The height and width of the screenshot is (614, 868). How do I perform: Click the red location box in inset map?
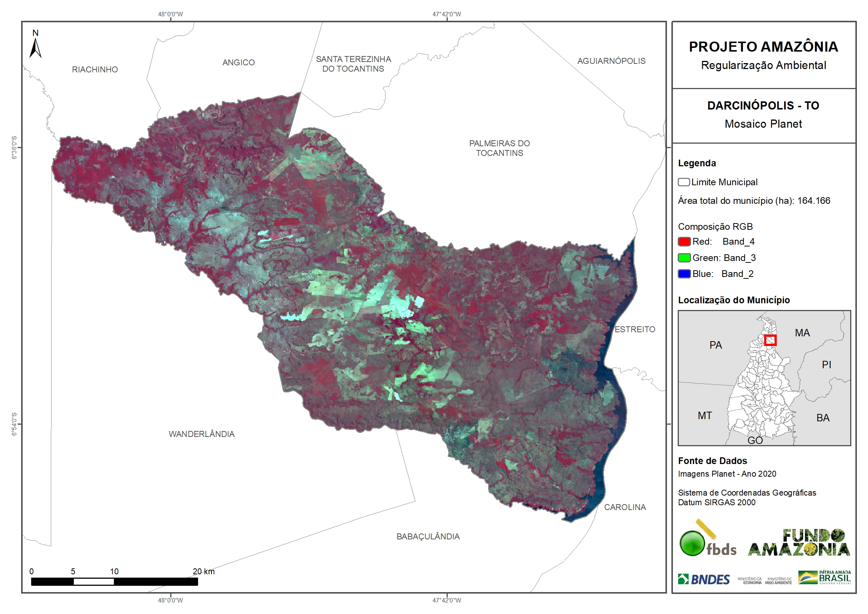pyautogui.click(x=770, y=340)
